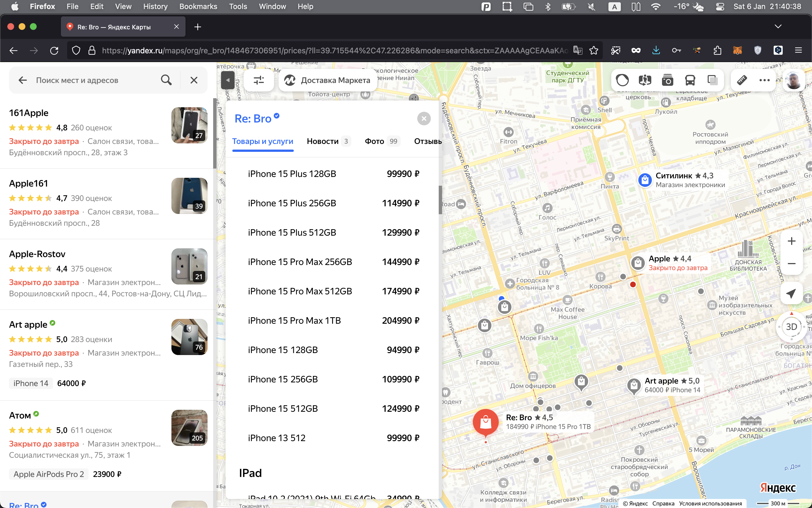This screenshot has height=508, width=812.
Task: Click the red Re: Bro map pin
Action: point(486,423)
